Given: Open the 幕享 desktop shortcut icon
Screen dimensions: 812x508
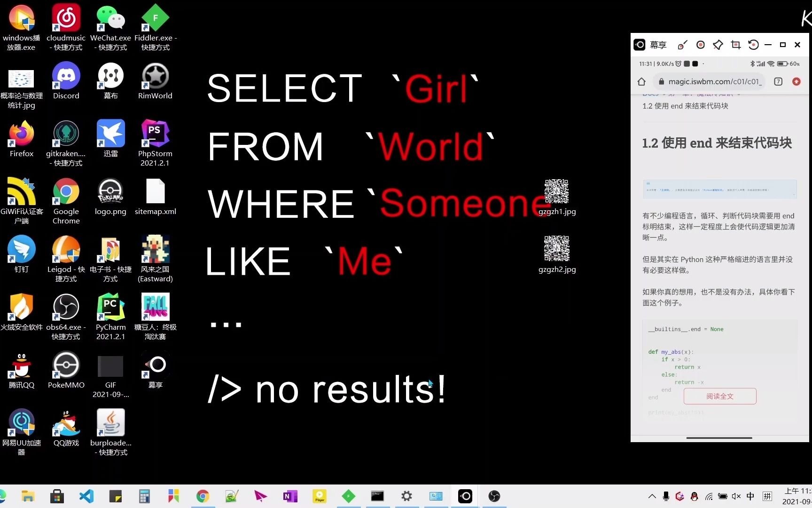Looking at the screenshot, I should pyautogui.click(x=156, y=370).
